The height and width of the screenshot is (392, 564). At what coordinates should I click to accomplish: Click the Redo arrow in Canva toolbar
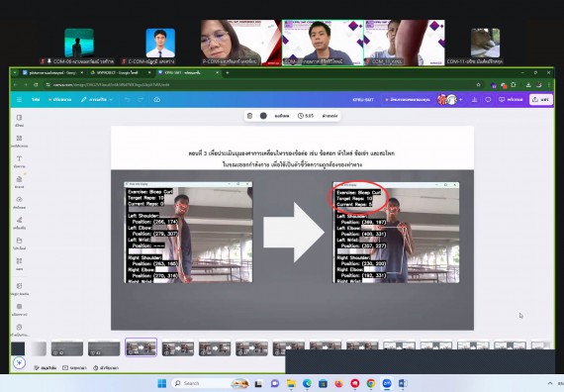tap(141, 99)
